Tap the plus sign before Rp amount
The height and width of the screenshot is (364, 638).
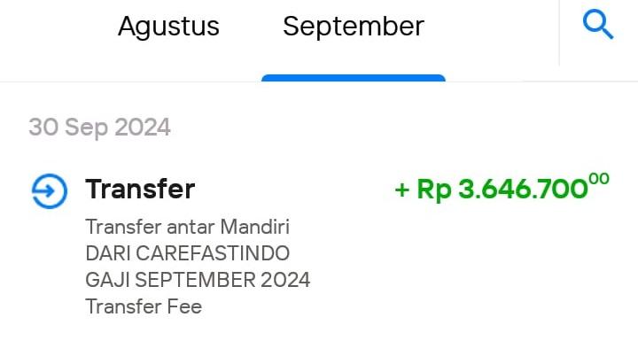[x=402, y=190]
